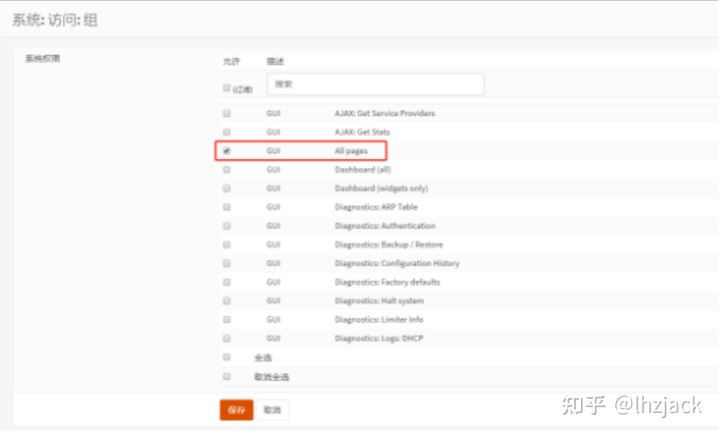Click the 描述 column header
The image size is (720, 438).
point(275,62)
